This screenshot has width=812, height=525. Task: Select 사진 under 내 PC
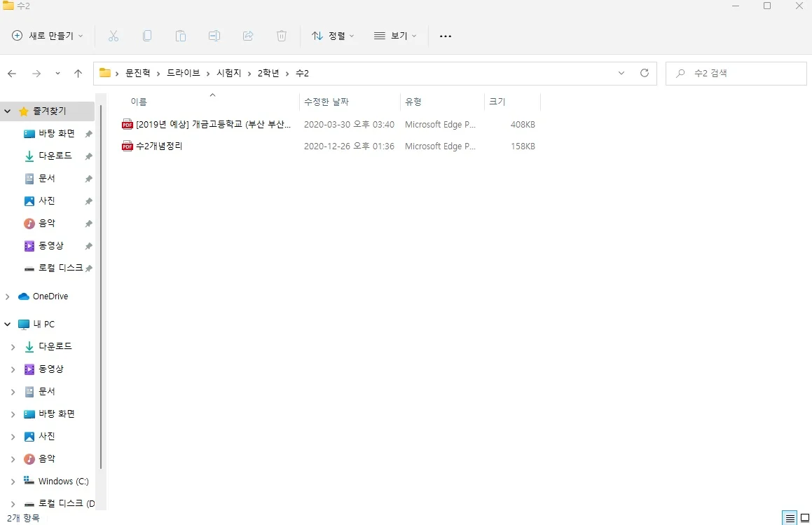pos(47,437)
